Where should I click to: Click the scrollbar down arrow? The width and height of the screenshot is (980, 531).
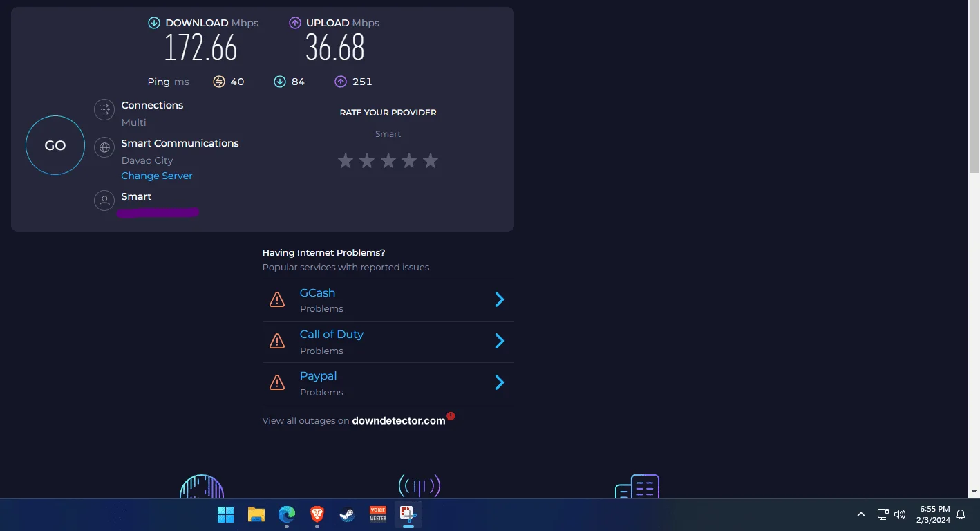[974, 492]
